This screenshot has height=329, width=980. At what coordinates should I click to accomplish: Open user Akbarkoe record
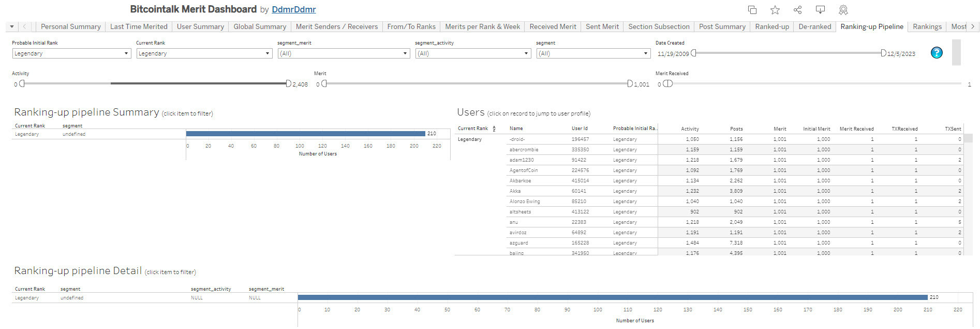[x=735, y=181]
